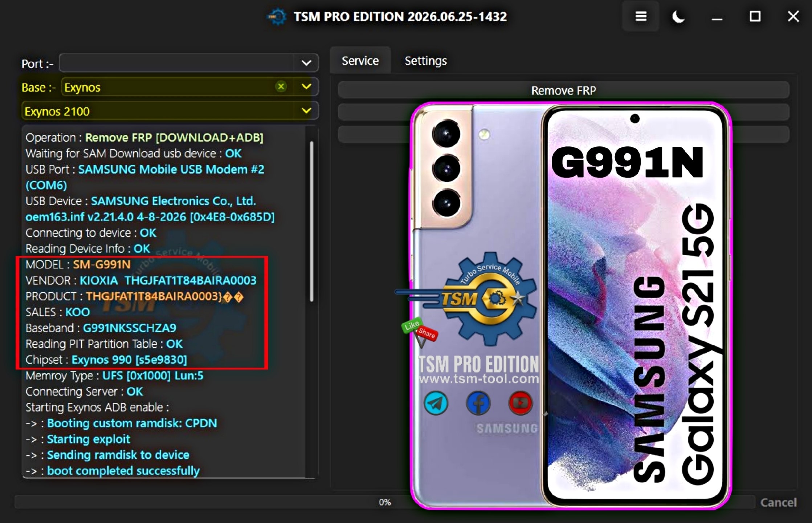The image size is (812, 523).
Task: Select 'Chipset : Exynos 990 [s5e9830]' line
Action: tap(106, 360)
